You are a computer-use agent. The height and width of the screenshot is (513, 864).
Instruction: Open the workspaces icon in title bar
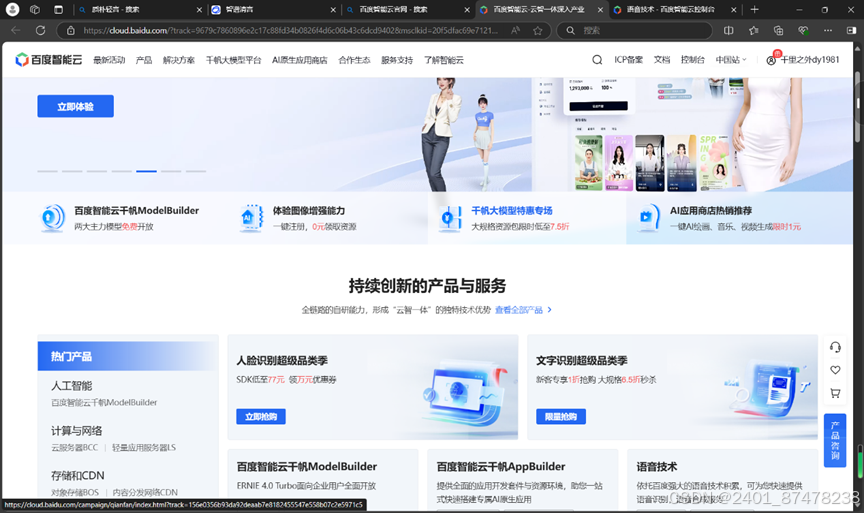(x=35, y=9)
